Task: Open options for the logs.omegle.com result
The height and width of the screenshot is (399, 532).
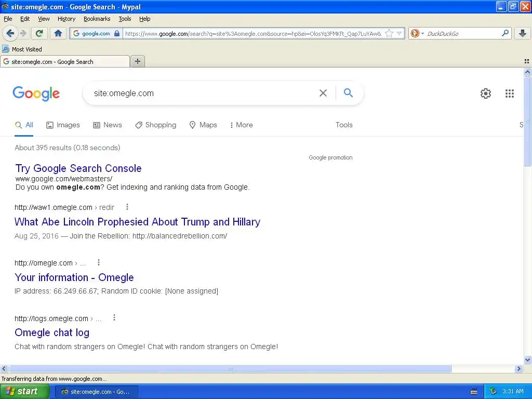Action: click(114, 317)
